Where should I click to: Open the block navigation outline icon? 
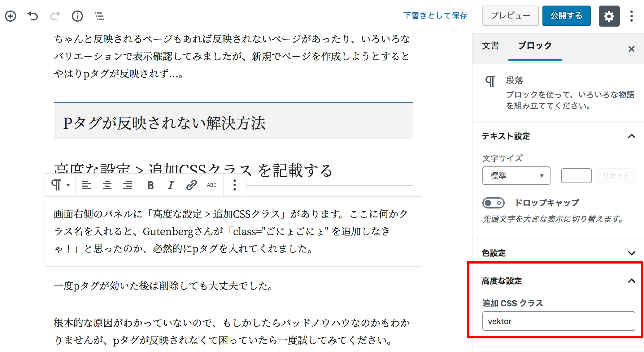point(99,16)
